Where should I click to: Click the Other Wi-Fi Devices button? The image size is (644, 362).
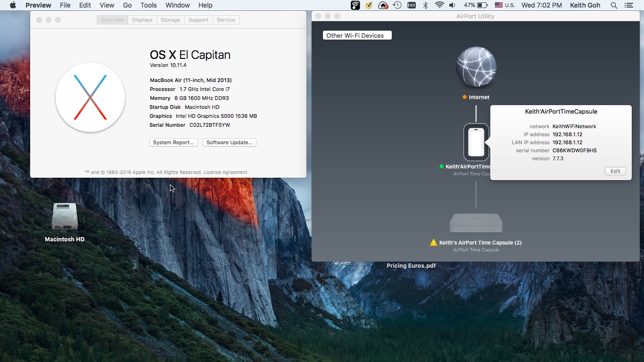click(357, 35)
